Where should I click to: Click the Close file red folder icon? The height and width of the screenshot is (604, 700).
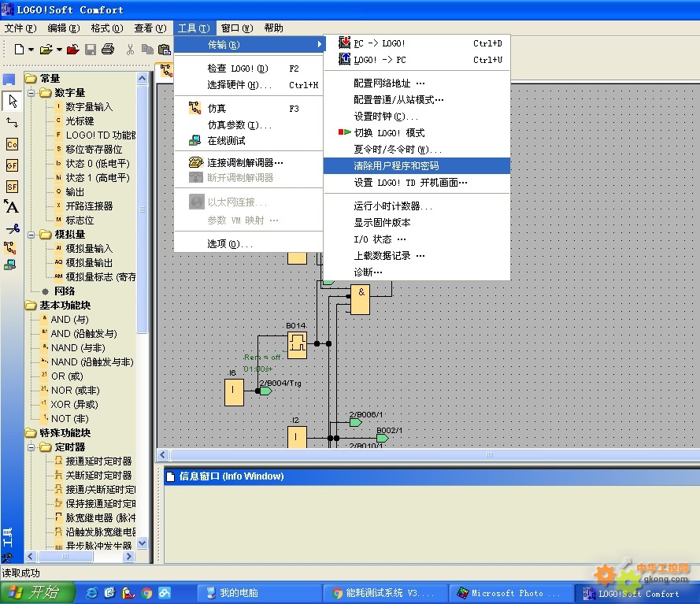coord(72,49)
